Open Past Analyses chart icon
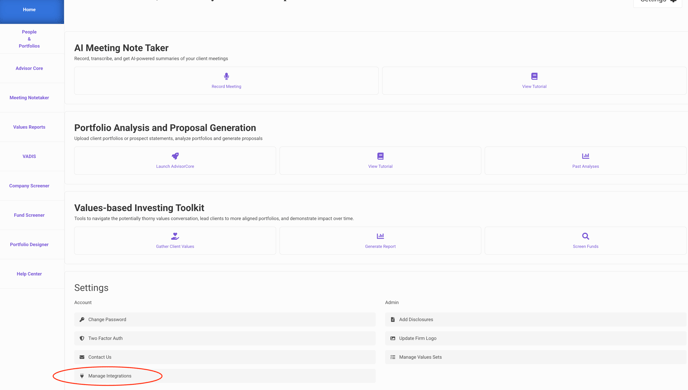Viewport: 688px width, 390px height. [x=585, y=156]
